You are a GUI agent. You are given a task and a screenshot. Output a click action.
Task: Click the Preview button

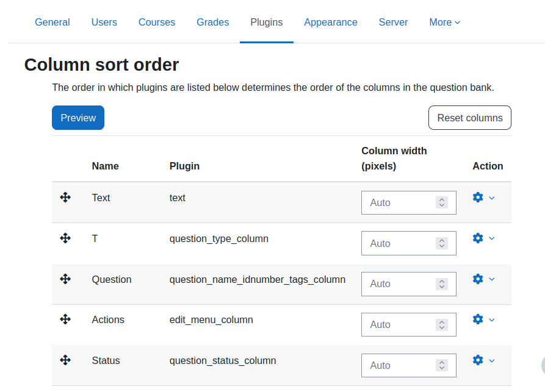coord(78,118)
